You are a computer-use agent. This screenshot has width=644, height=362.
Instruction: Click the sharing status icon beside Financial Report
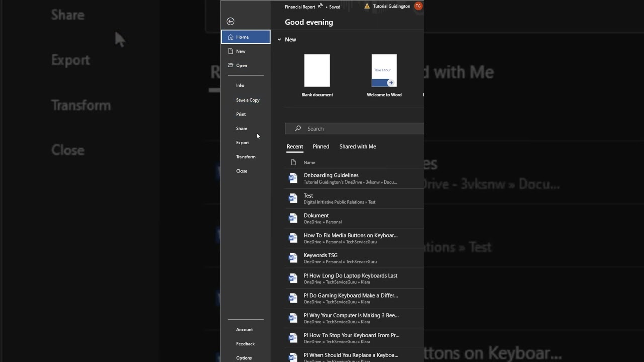320,6
